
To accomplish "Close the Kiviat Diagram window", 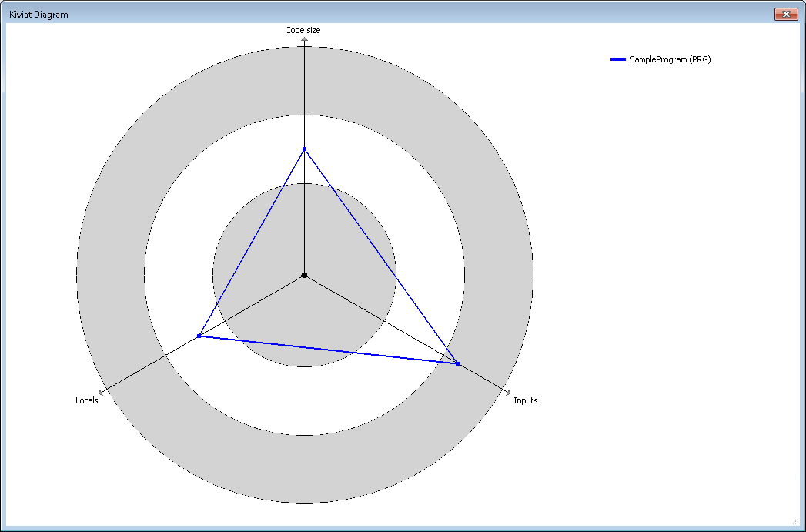I will pyautogui.click(x=786, y=15).
